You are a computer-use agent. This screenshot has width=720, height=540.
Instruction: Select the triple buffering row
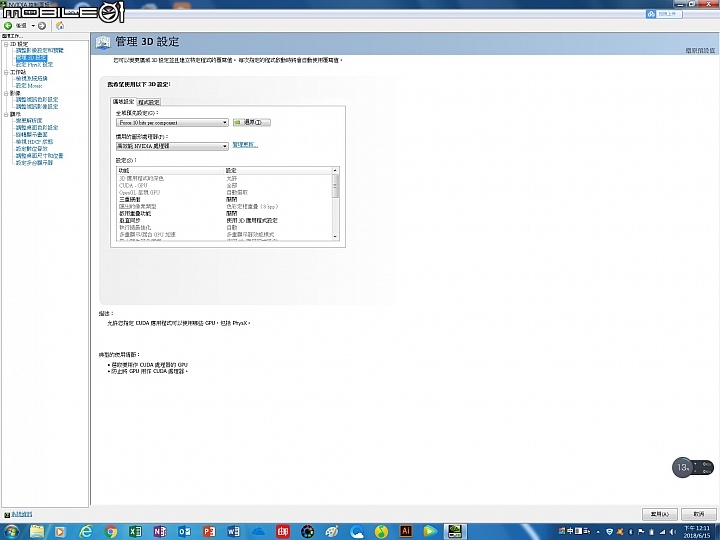point(225,200)
